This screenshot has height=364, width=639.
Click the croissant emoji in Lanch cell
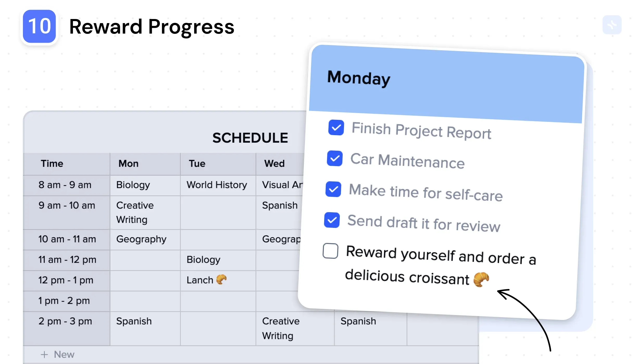[221, 280]
